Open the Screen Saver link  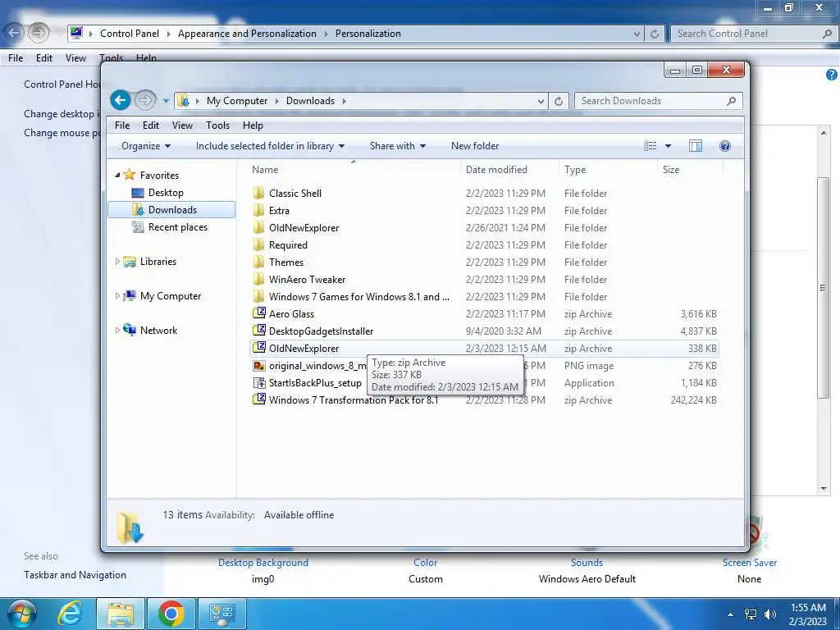pos(750,563)
